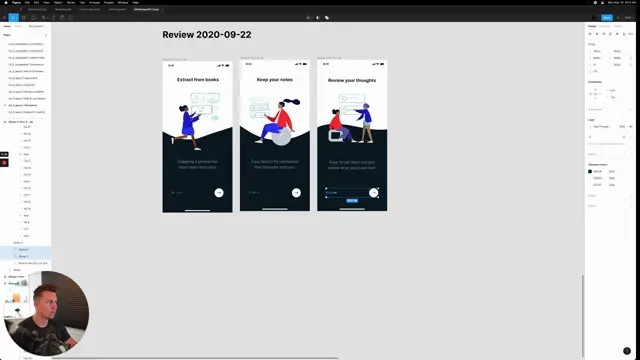Click the Use as Mask icon
The height and width of the screenshot is (360, 640).
[x=318, y=18]
